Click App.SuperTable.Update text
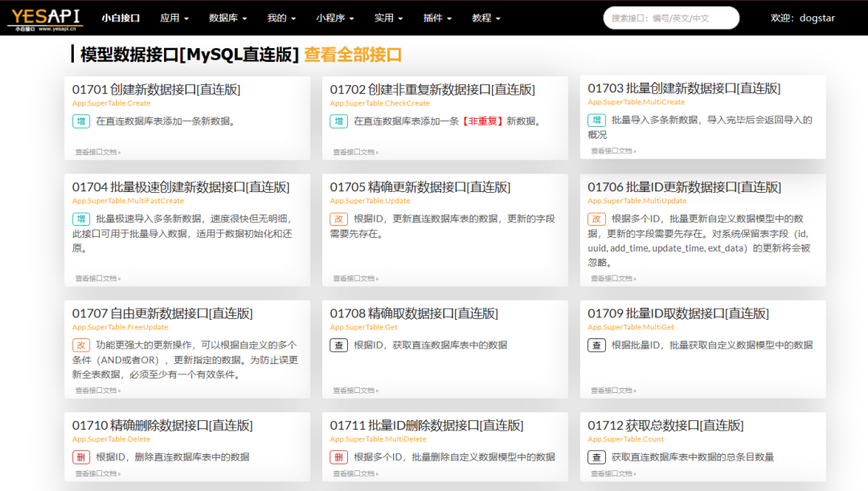Viewport: 868px width, 491px height. point(370,200)
